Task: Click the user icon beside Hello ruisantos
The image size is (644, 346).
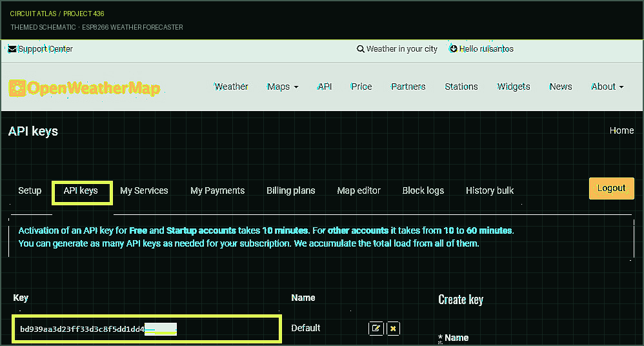Action: (454, 48)
